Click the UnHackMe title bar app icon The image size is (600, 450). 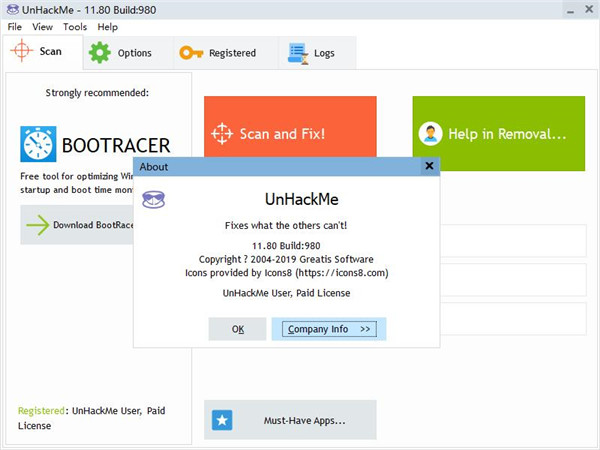click(13, 9)
